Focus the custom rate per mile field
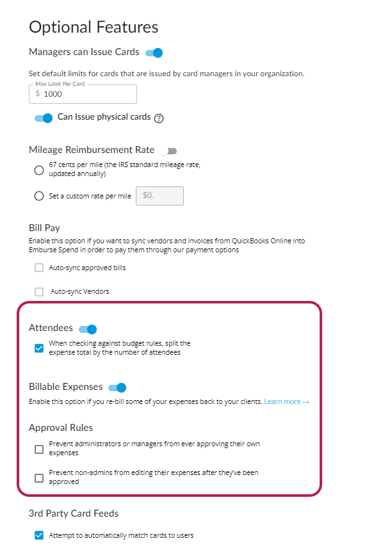The image size is (392, 557). click(x=159, y=196)
